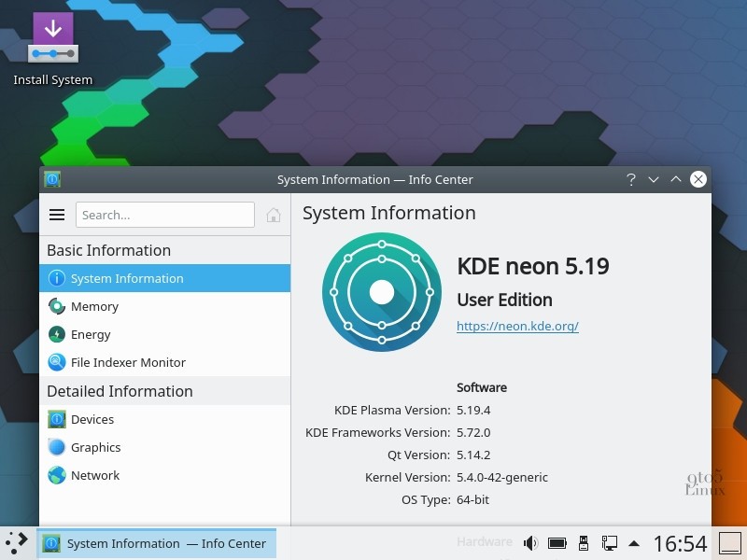Click the battery tray icon

point(557,543)
